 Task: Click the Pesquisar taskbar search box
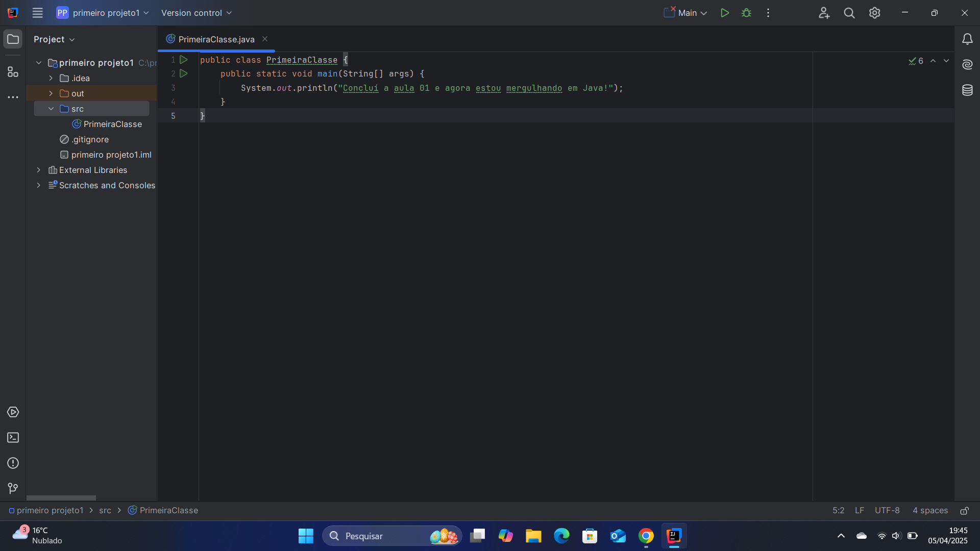point(392,536)
